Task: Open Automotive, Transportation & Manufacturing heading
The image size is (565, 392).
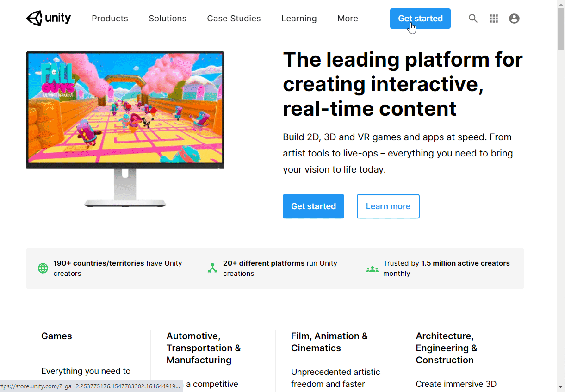Action: 204,348
